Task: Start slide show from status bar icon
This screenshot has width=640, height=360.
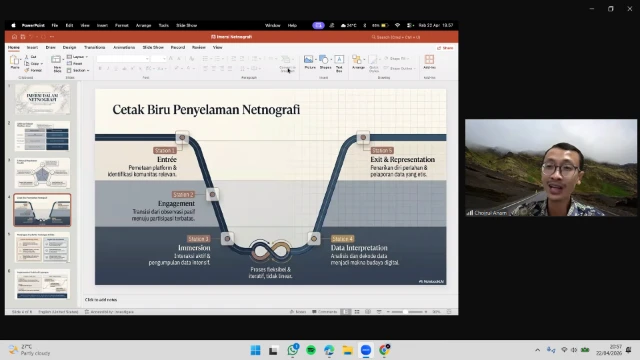Action: tap(379, 312)
